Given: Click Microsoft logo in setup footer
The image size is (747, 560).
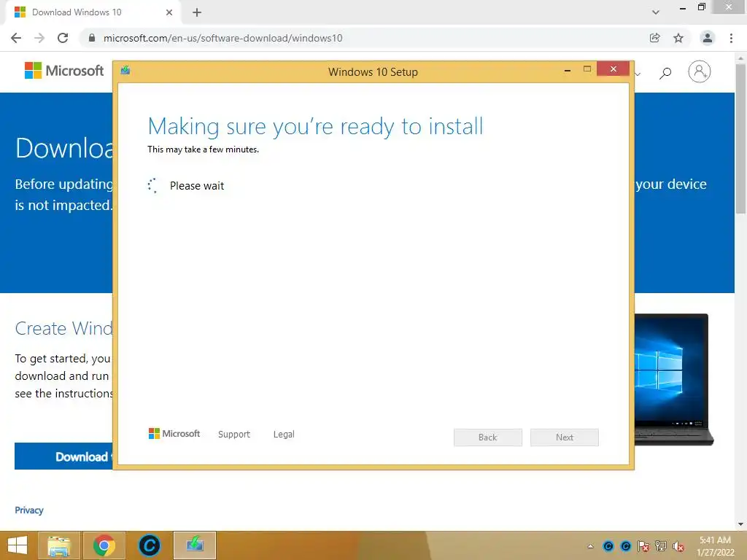Looking at the screenshot, I should pos(174,434).
